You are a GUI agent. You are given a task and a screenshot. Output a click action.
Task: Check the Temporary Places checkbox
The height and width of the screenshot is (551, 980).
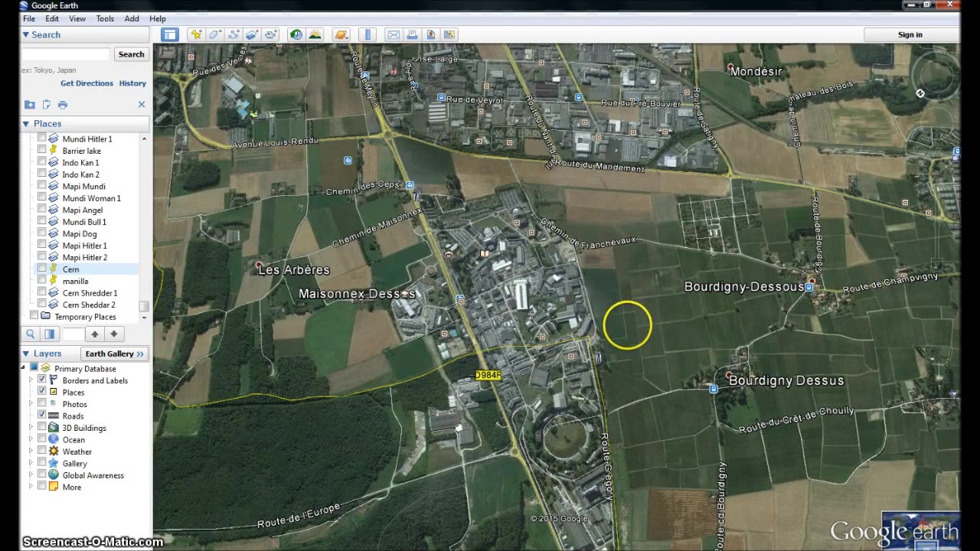pos(34,316)
